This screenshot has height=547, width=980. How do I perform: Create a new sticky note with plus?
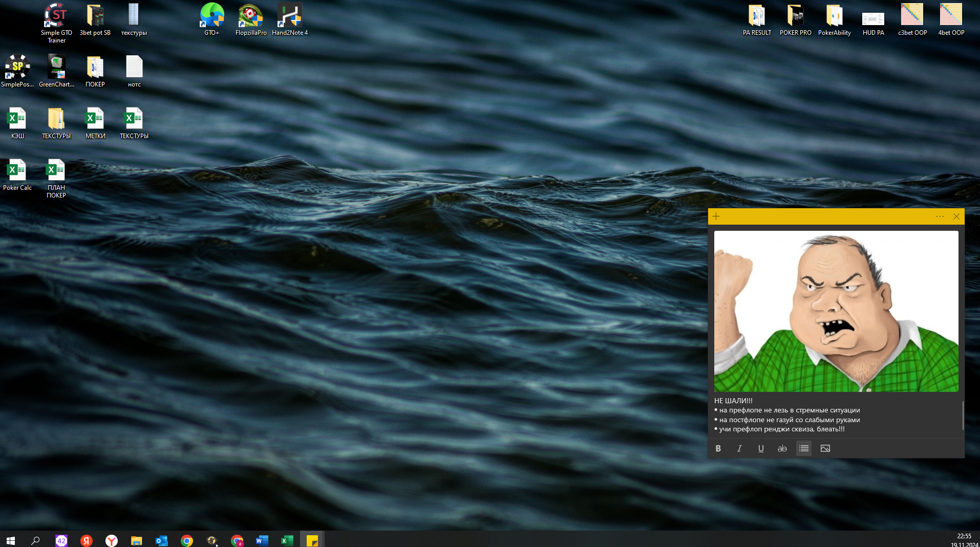pyautogui.click(x=716, y=216)
